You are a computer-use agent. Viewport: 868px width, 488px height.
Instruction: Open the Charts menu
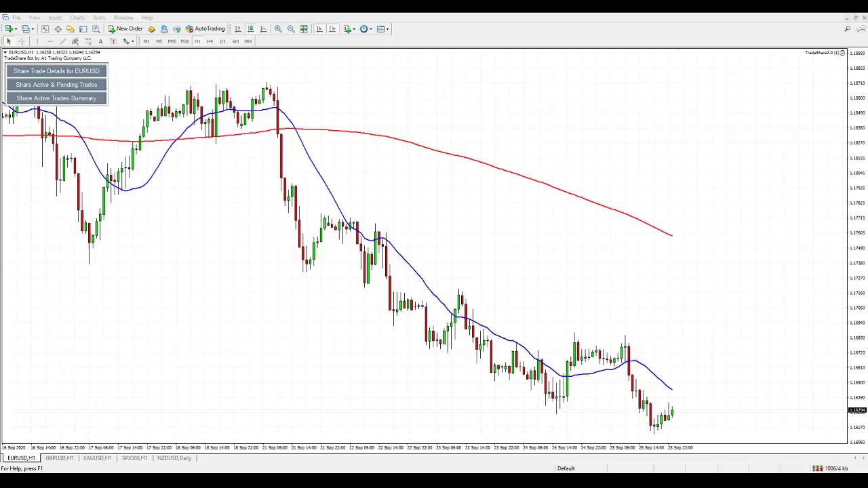(x=77, y=17)
